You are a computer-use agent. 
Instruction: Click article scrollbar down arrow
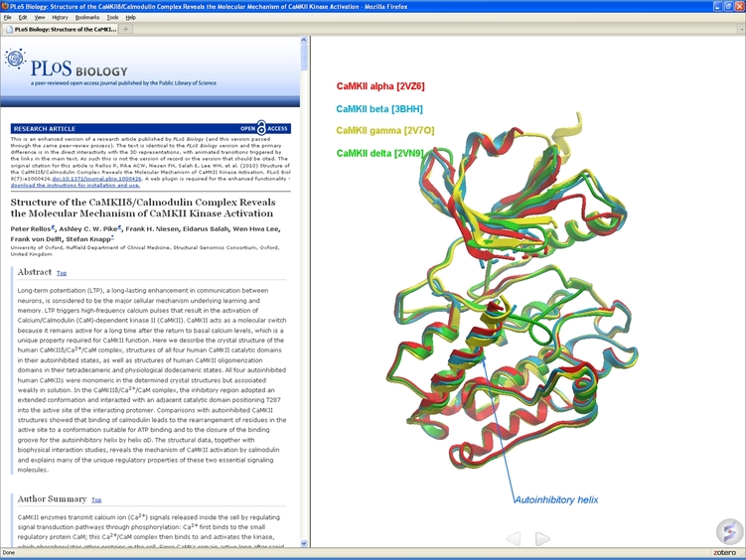click(x=303, y=543)
